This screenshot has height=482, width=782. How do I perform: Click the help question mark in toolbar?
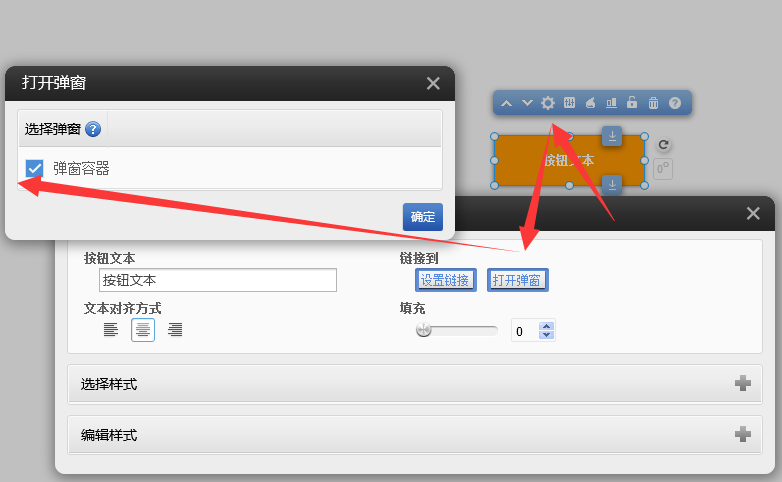[675, 103]
